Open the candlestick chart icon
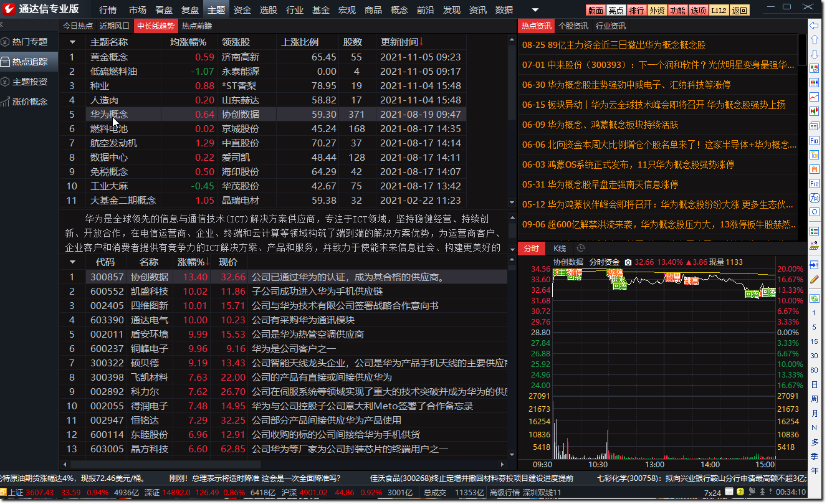 814,111
